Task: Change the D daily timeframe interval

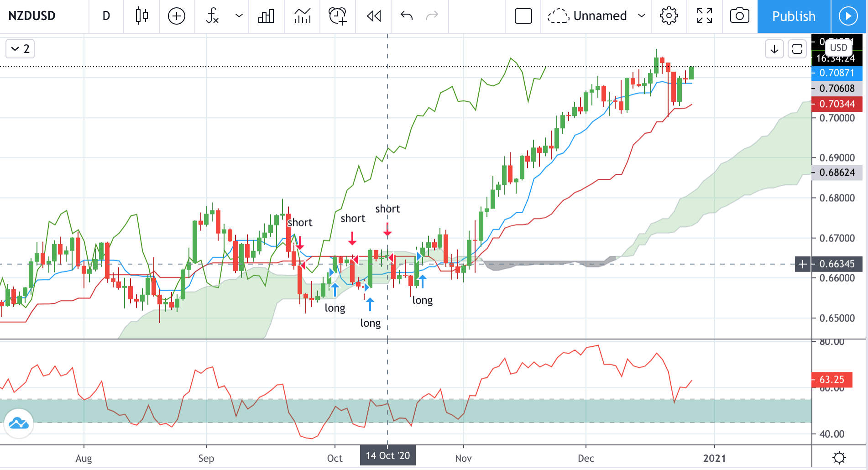Action: [106, 16]
